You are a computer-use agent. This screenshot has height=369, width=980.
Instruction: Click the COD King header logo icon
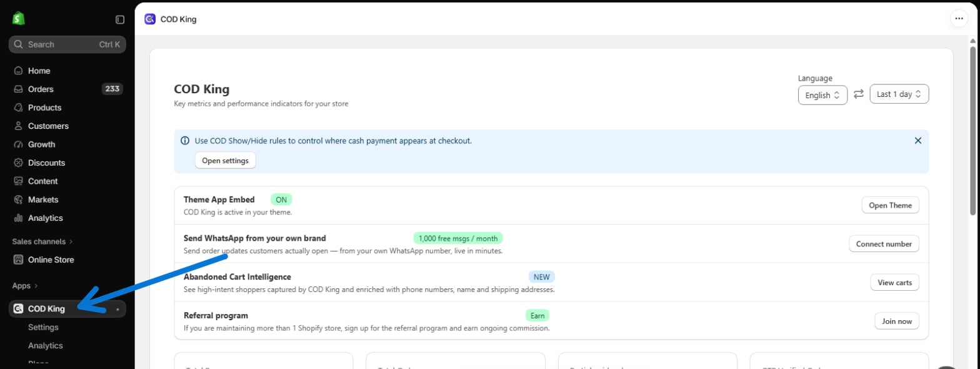point(150,19)
